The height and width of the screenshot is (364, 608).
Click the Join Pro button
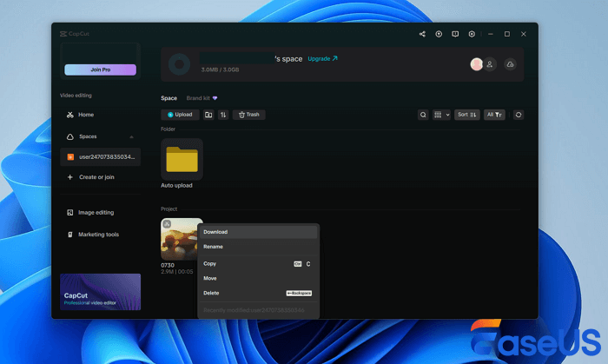(101, 69)
